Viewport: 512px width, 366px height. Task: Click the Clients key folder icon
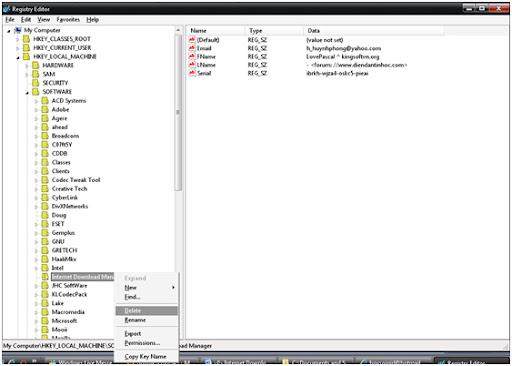point(45,171)
